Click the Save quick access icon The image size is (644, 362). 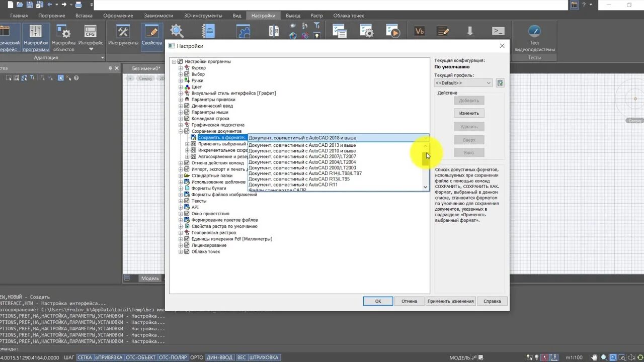point(30,5)
